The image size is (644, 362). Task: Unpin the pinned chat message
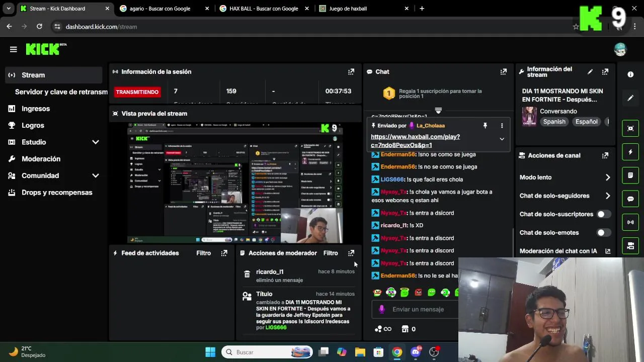coord(485,126)
